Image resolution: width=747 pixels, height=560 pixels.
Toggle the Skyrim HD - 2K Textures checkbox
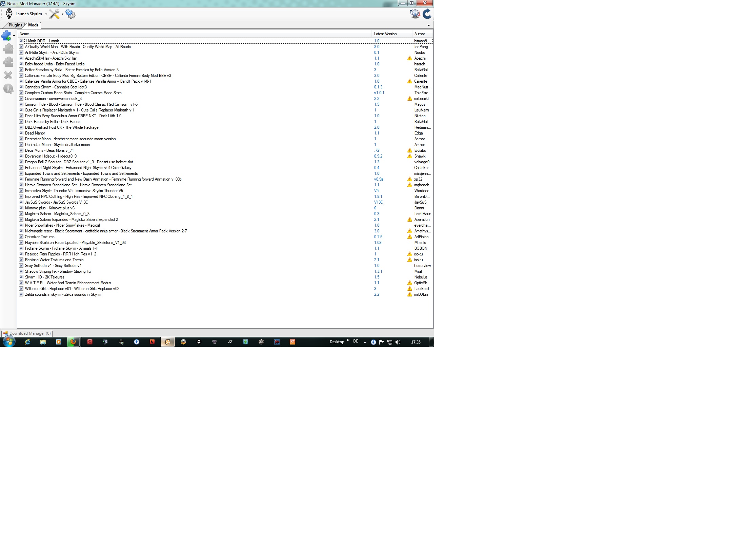pyautogui.click(x=21, y=277)
